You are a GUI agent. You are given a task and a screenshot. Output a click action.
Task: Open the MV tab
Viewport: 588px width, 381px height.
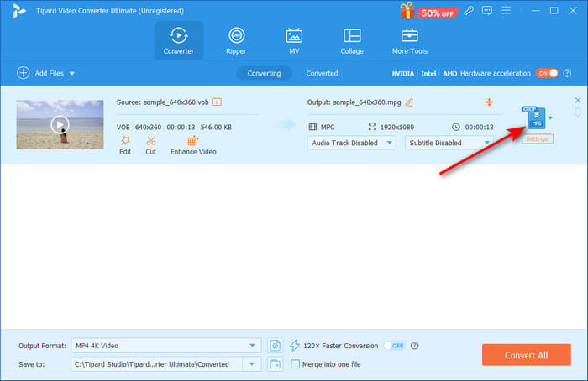click(294, 40)
